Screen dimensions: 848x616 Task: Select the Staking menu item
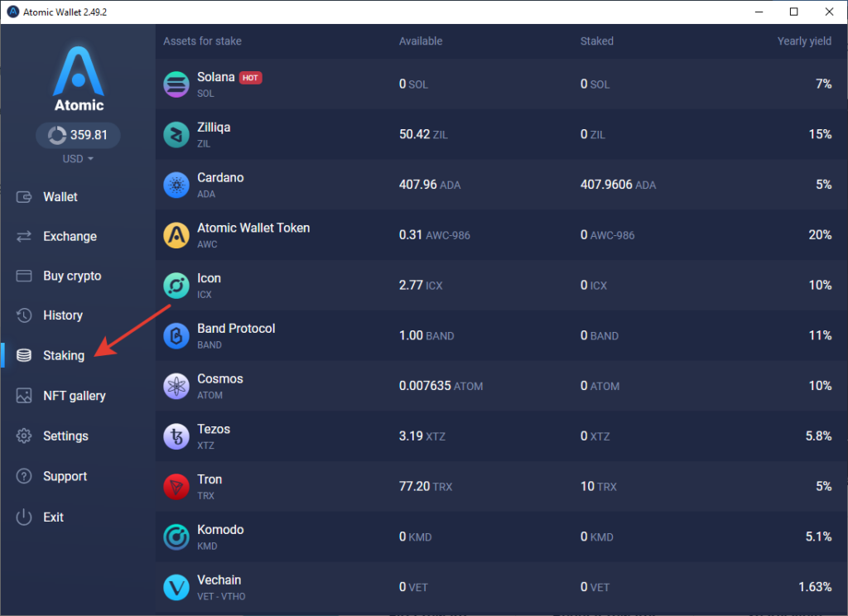(64, 355)
